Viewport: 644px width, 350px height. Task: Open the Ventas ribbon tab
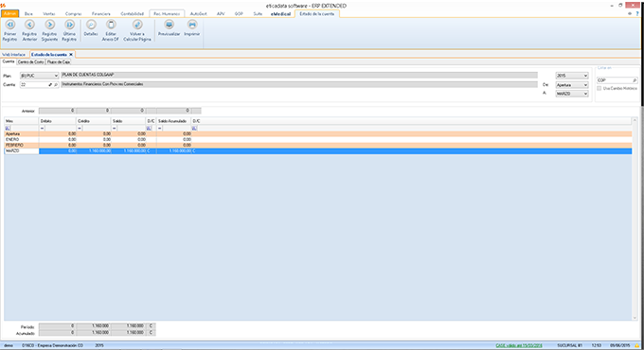coord(49,14)
